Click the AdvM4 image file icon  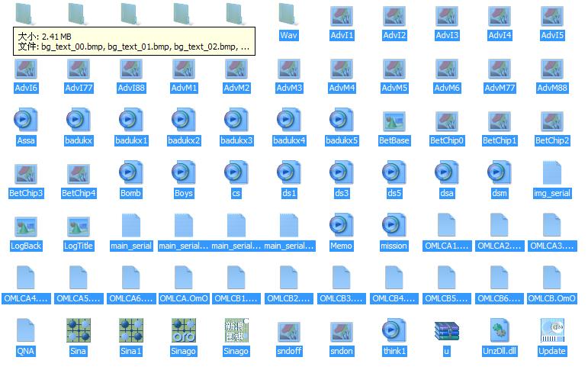pos(341,69)
